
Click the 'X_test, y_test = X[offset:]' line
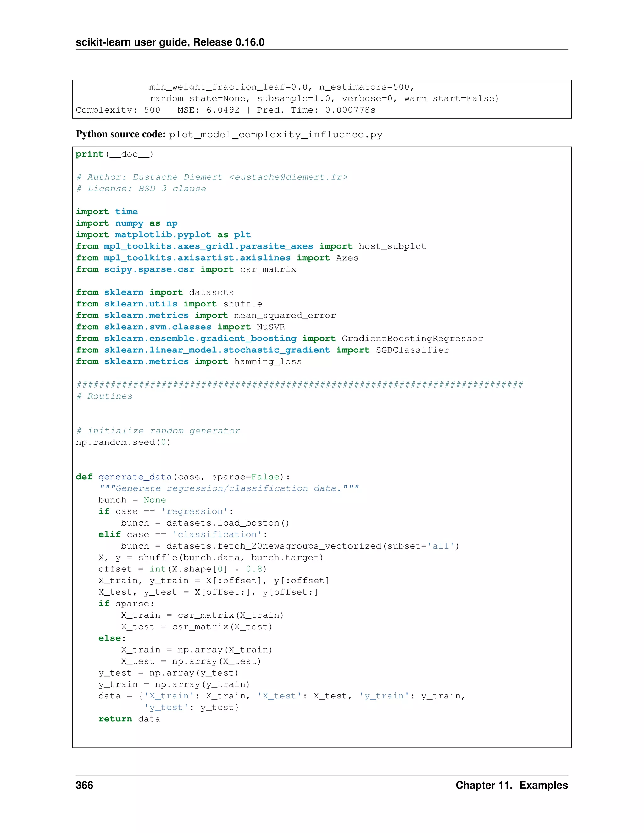pos(208,592)
